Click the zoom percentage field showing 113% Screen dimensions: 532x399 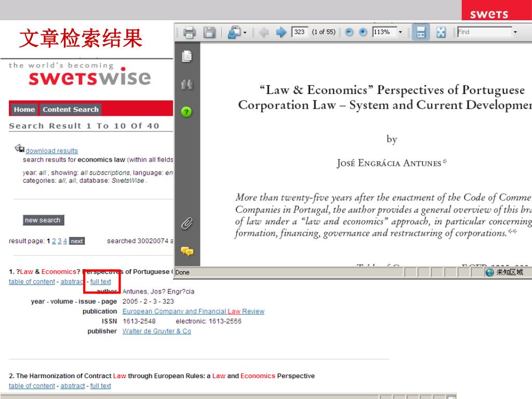tap(384, 32)
